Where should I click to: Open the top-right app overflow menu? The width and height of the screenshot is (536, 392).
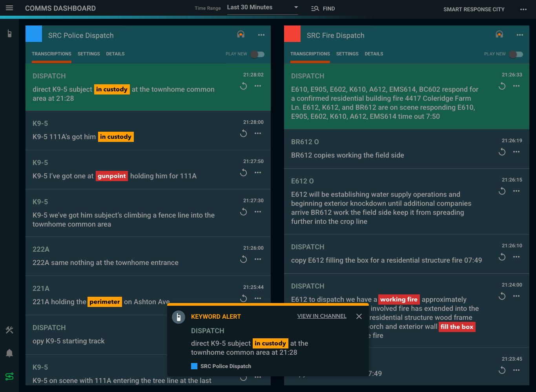523,9
